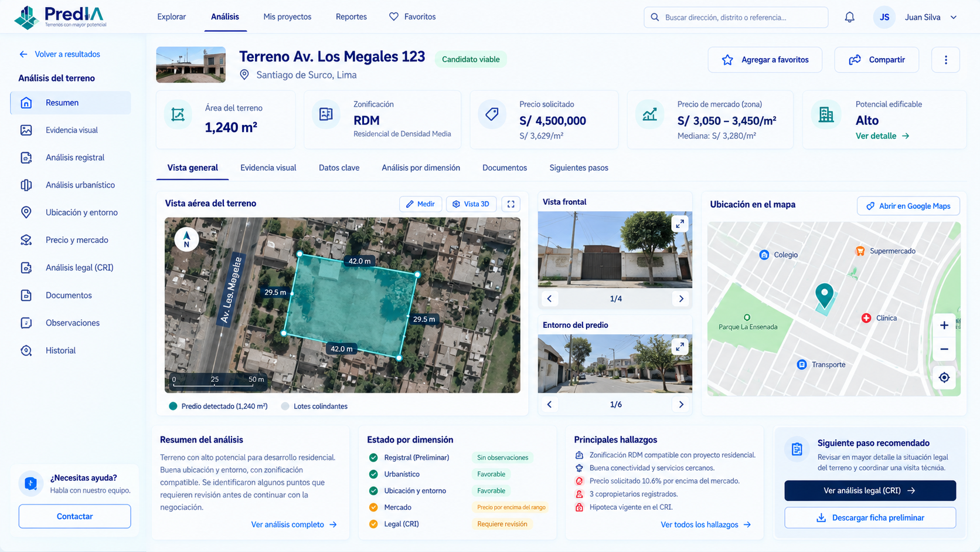This screenshot has height=552, width=980.
Task: Open the Siguientes pasos tab
Action: pyautogui.click(x=579, y=168)
